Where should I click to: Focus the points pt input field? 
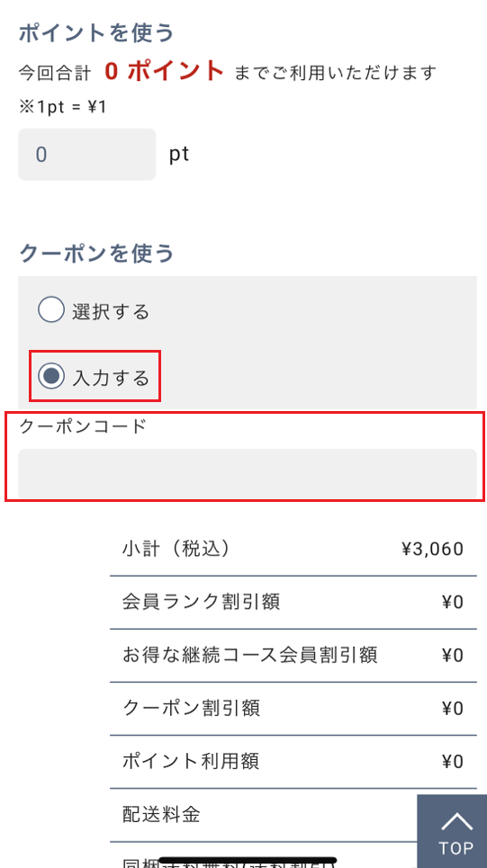tap(87, 155)
